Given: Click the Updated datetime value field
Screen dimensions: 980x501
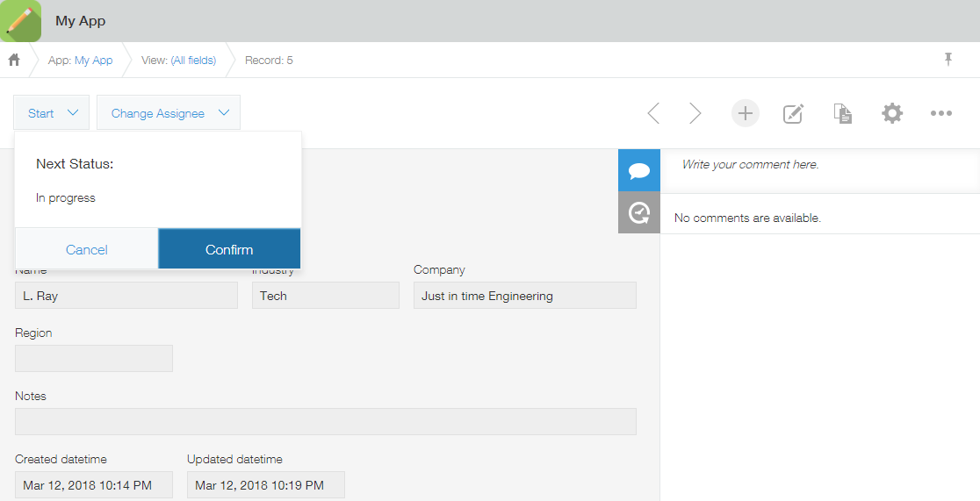Looking at the screenshot, I should pyautogui.click(x=265, y=484).
